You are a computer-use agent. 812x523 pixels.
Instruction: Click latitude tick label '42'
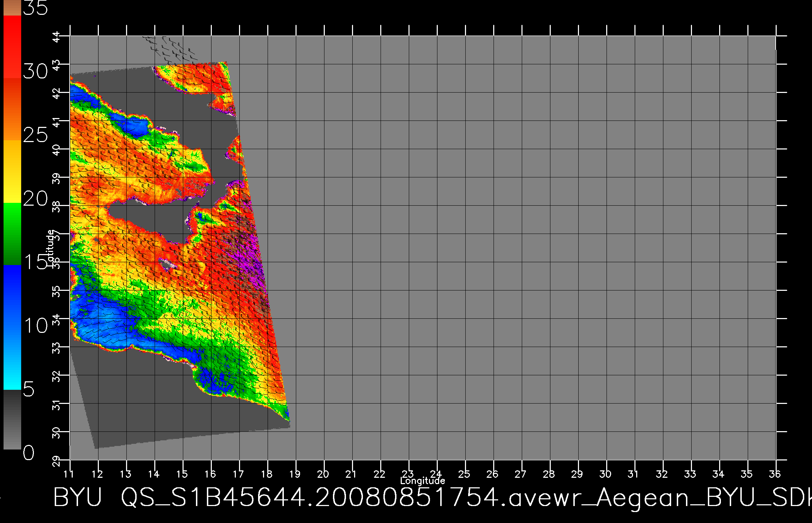tap(56, 93)
